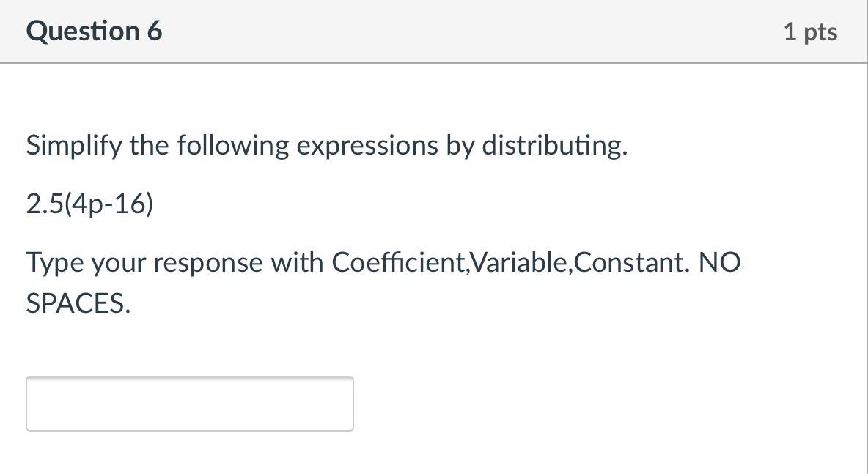Click the word "NO" before SPACES
This screenshot has height=474, width=868.
coord(719,262)
